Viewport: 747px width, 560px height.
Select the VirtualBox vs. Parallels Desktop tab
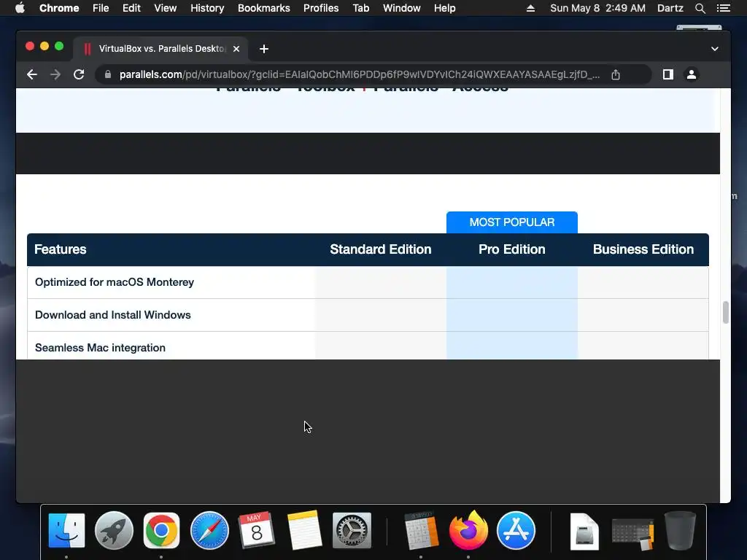(160, 49)
